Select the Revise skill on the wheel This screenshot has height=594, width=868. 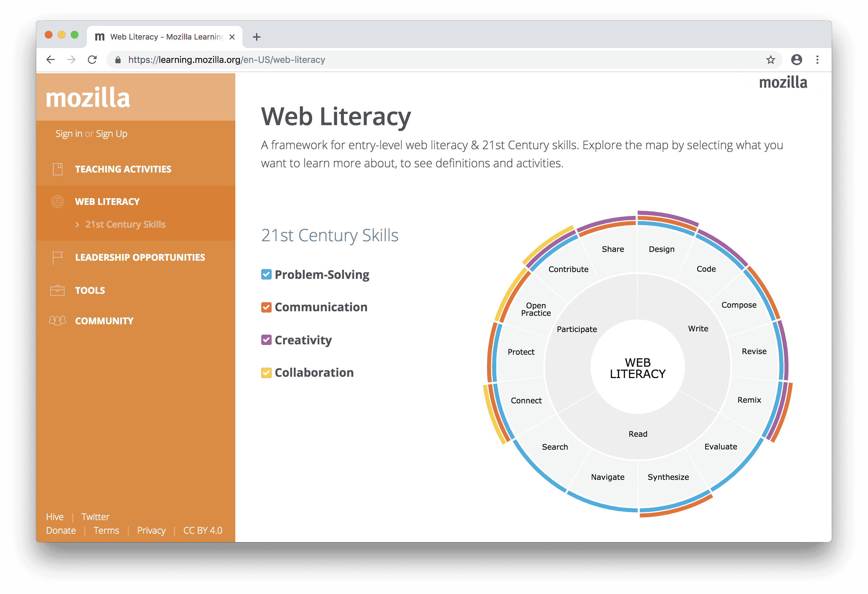tap(755, 351)
